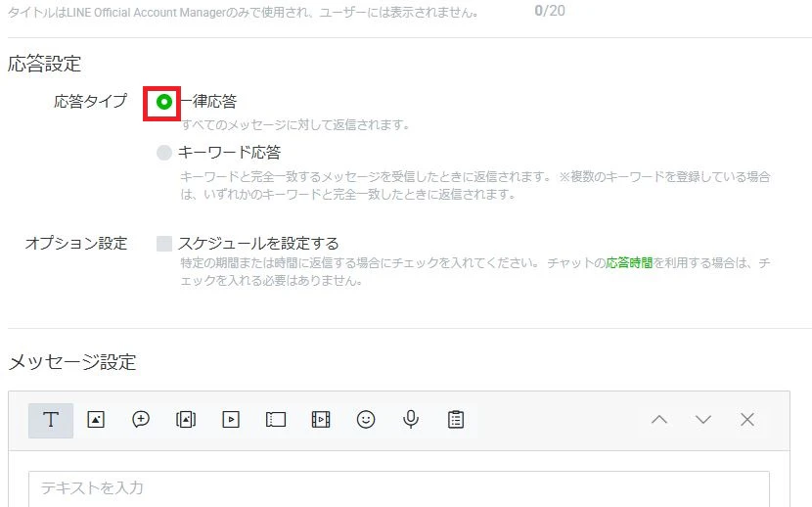The height and width of the screenshot is (507, 812).
Task: Click the スケジュールを設定する label
Action: (x=258, y=244)
